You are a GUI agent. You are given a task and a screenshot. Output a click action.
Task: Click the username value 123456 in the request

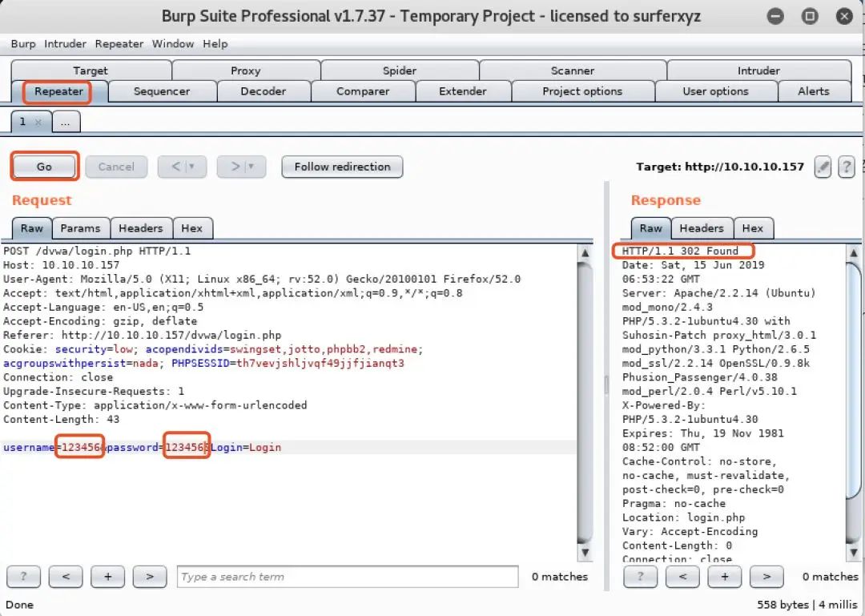pyautogui.click(x=81, y=447)
